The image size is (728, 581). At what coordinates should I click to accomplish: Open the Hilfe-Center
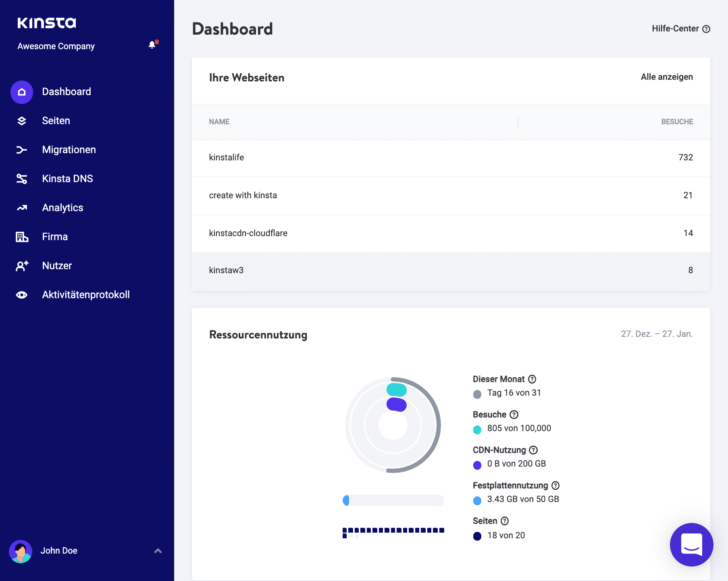[x=681, y=29]
